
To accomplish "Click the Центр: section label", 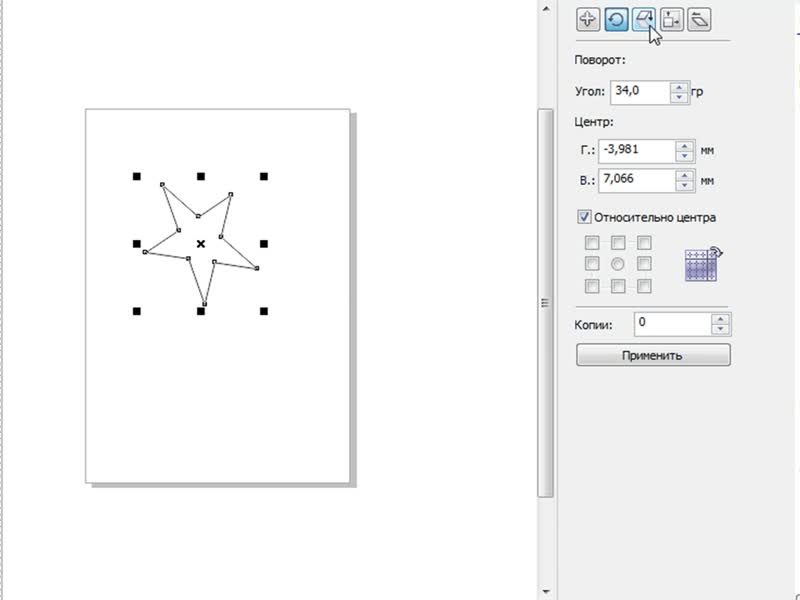I will coord(594,122).
